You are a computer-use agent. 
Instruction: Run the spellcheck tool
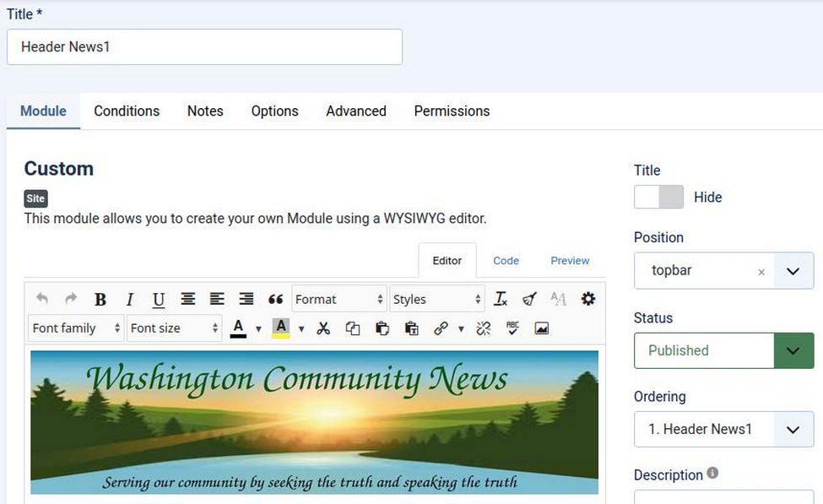pos(512,328)
